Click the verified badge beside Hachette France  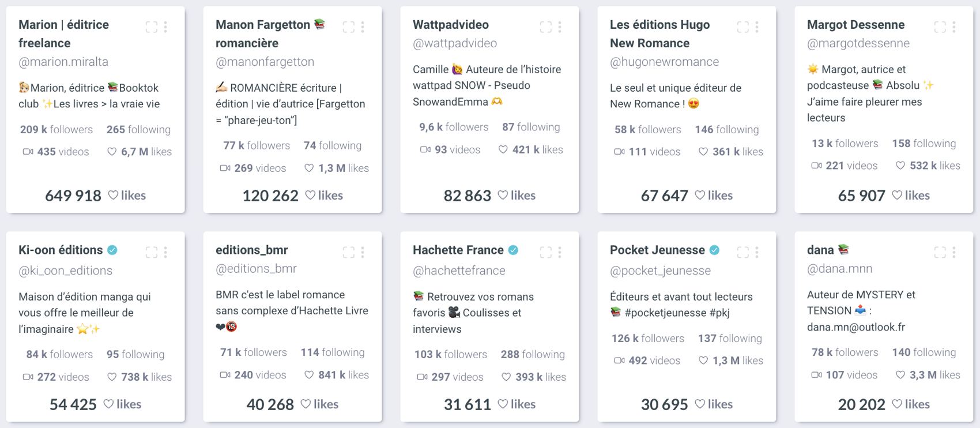(x=512, y=250)
